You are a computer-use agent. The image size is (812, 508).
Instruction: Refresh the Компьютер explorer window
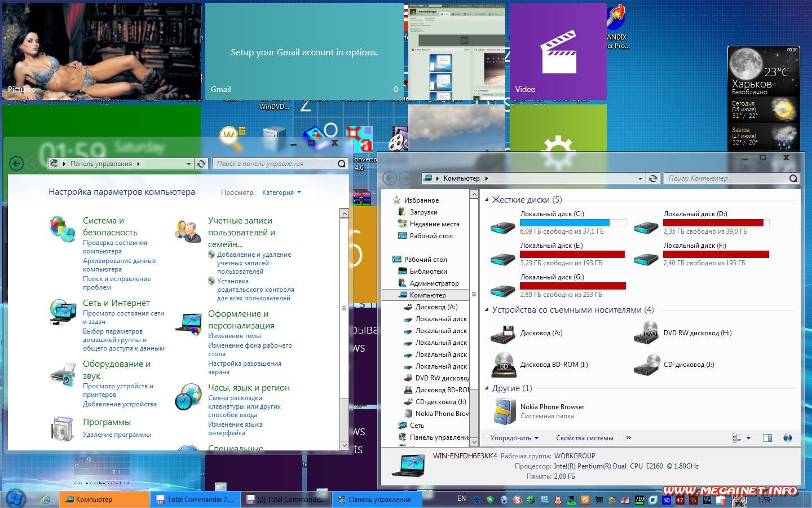pos(653,178)
